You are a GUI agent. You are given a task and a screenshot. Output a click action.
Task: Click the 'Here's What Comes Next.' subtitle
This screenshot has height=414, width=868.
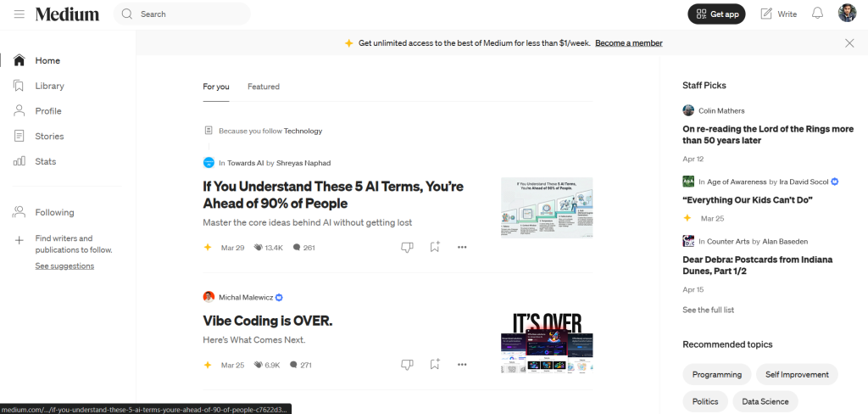(x=254, y=339)
